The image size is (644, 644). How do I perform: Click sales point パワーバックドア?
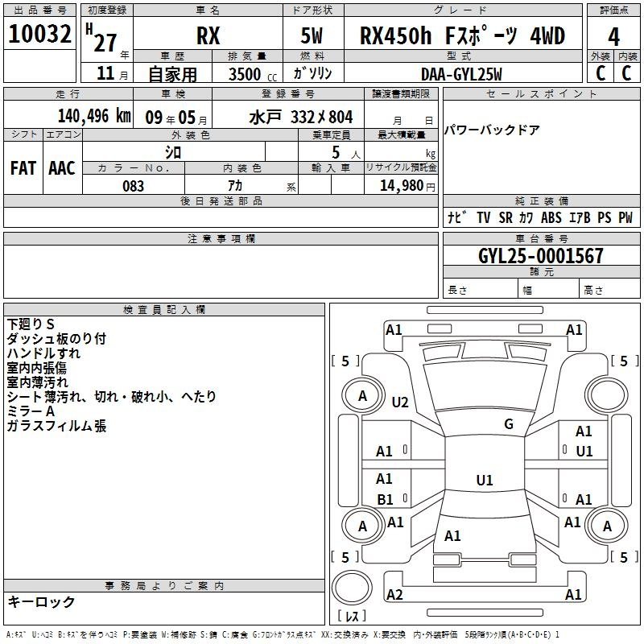point(492,130)
